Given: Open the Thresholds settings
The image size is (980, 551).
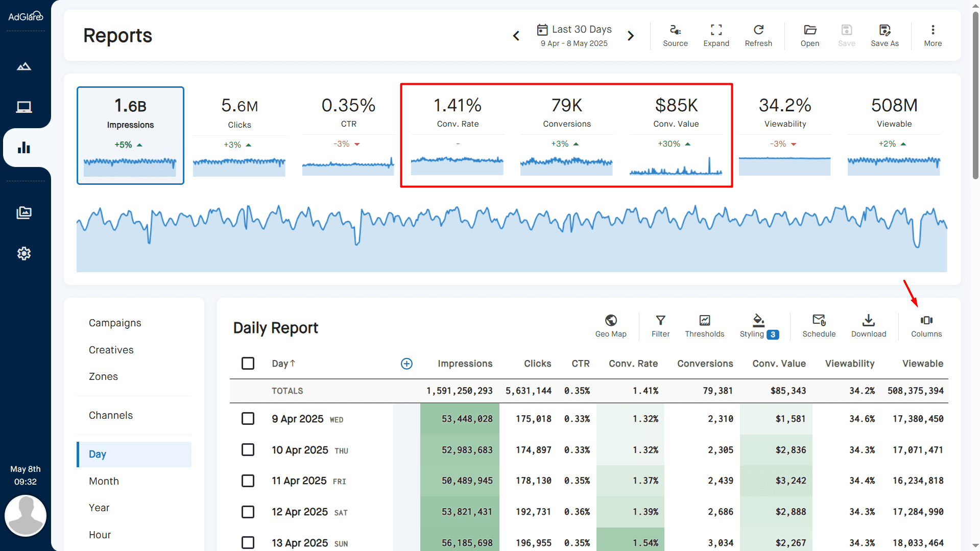Looking at the screenshot, I should (x=705, y=326).
